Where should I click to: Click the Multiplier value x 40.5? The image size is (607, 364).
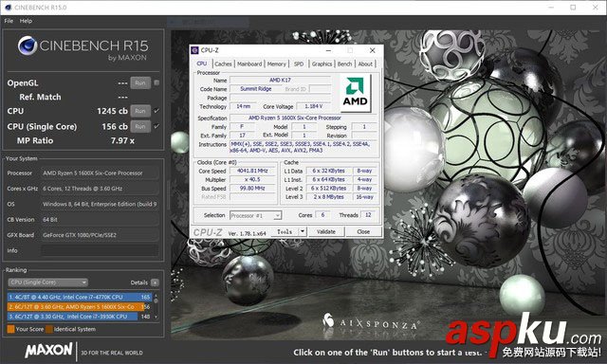[252, 180]
